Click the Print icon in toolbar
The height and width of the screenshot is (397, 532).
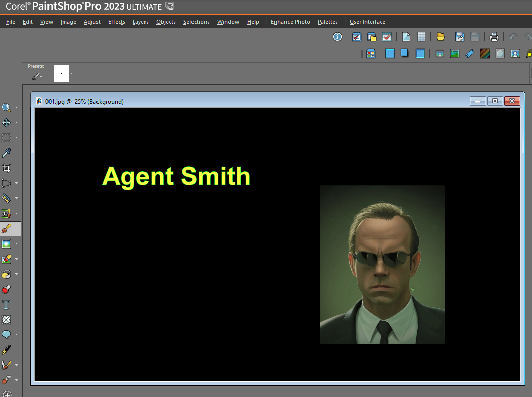[494, 37]
